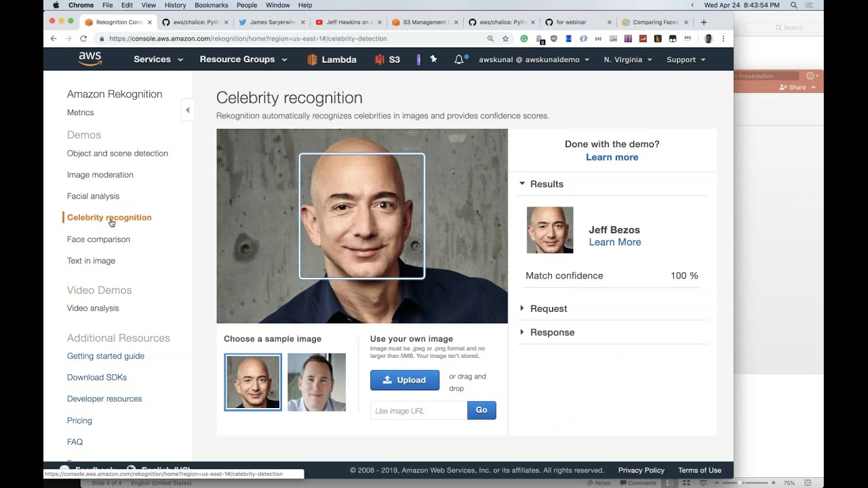Click the Upload button
This screenshot has height=488, width=868.
[x=405, y=380]
